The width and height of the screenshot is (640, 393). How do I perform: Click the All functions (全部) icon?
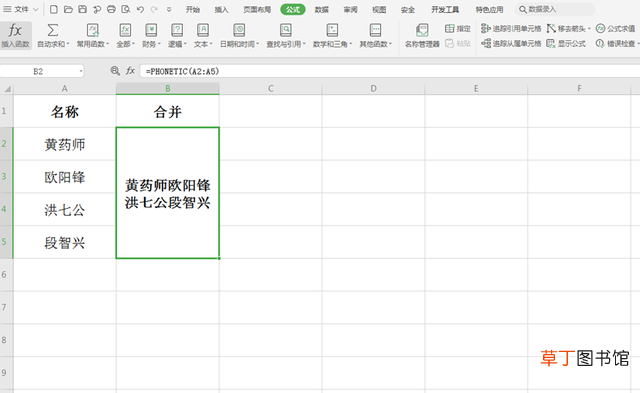click(125, 30)
